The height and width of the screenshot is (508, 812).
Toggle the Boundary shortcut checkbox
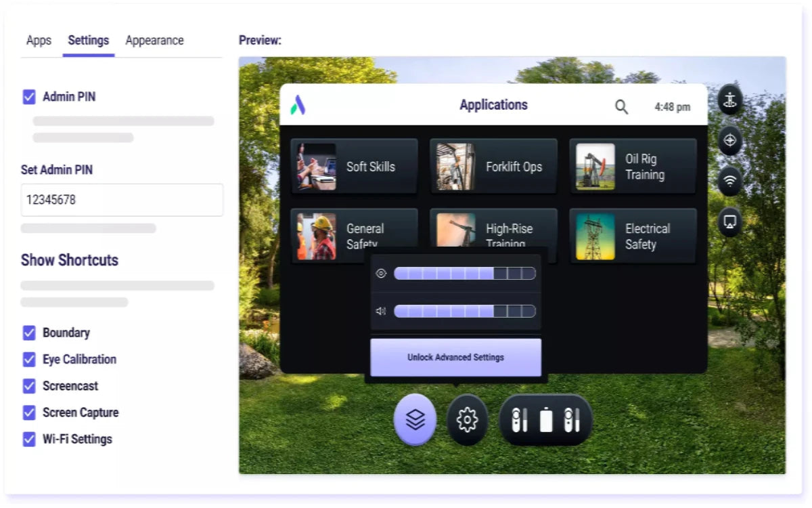(x=29, y=333)
